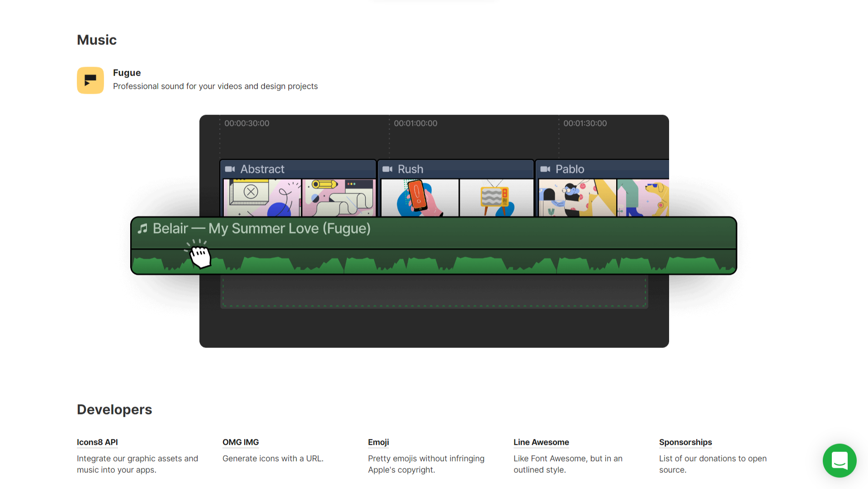The height and width of the screenshot is (489, 868).
Task: Open the Fugue product title link
Action: coord(127,73)
